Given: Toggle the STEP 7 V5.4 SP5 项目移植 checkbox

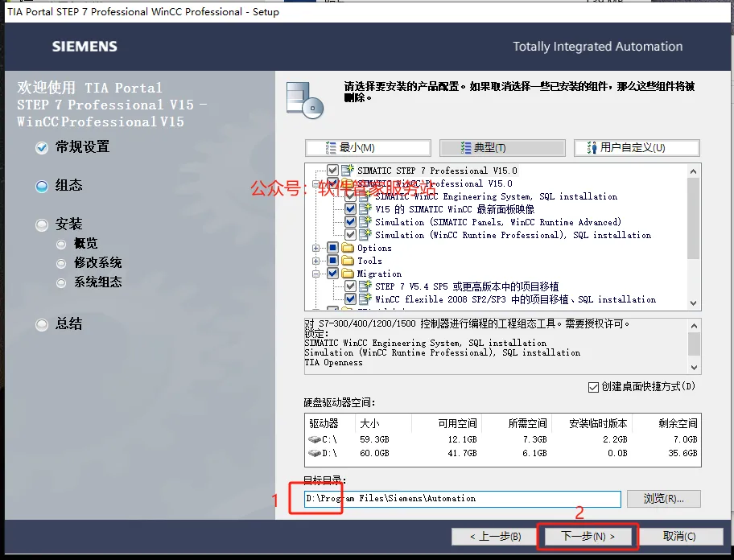Looking at the screenshot, I should tap(350, 286).
